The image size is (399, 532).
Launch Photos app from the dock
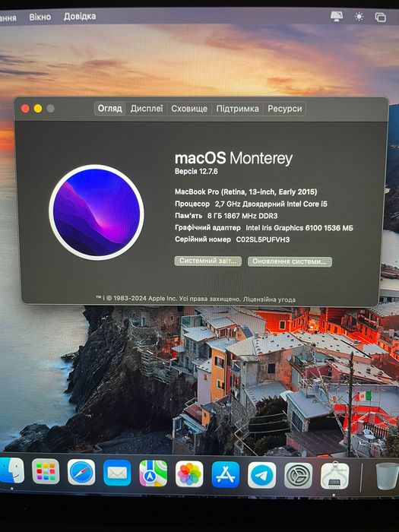(189, 473)
